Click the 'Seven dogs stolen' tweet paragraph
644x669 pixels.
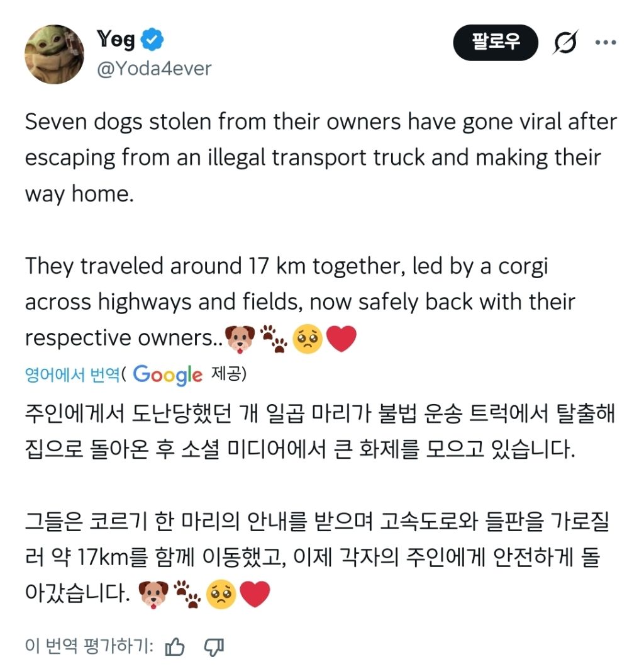click(x=321, y=158)
